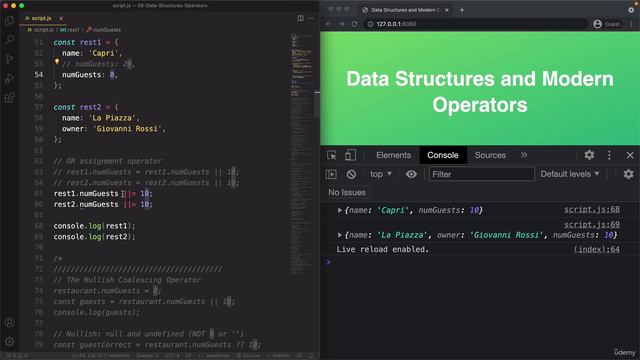The image size is (640, 360).
Task: Click the console Filter field
Action: click(481, 174)
